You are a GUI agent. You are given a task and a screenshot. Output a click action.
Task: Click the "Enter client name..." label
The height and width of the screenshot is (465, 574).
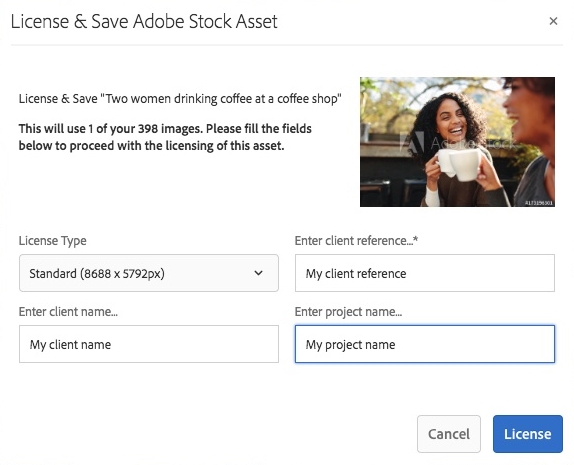[68, 312]
